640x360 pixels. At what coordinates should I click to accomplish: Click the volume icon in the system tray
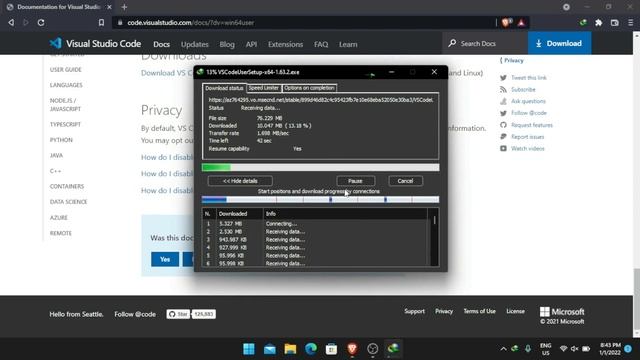(x=575, y=349)
